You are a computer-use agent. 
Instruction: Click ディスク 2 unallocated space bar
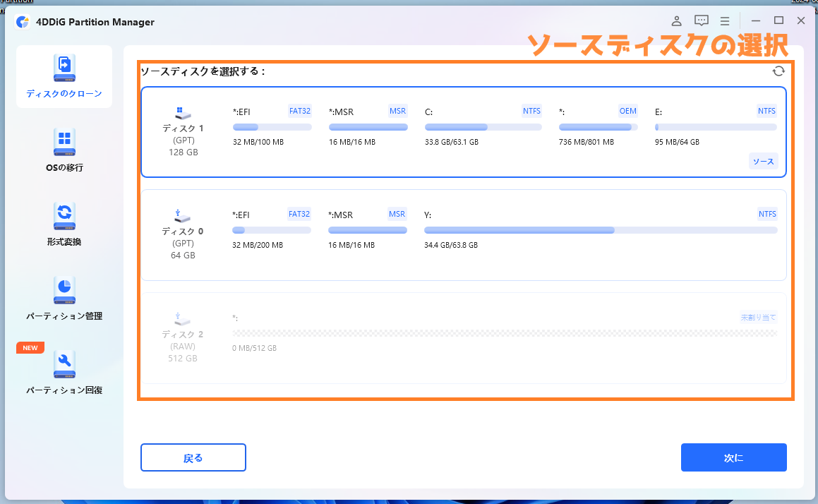(x=505, y=333)
